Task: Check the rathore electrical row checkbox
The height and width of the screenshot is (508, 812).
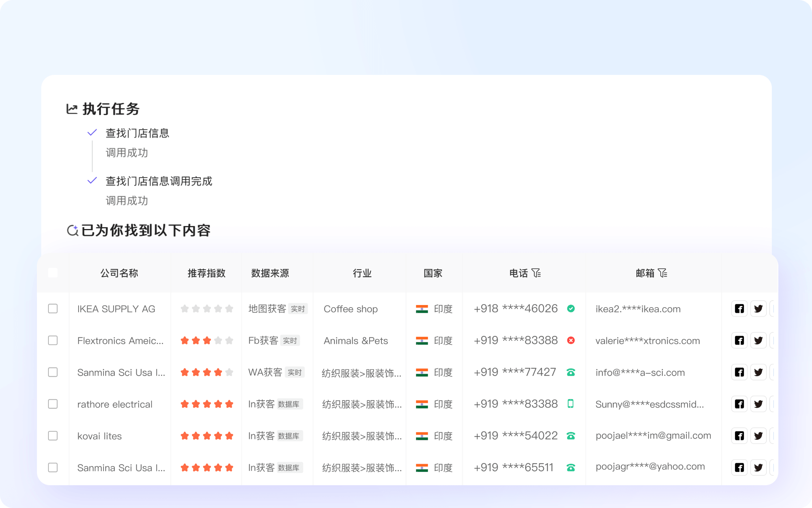Action: (x=53, y=404)
